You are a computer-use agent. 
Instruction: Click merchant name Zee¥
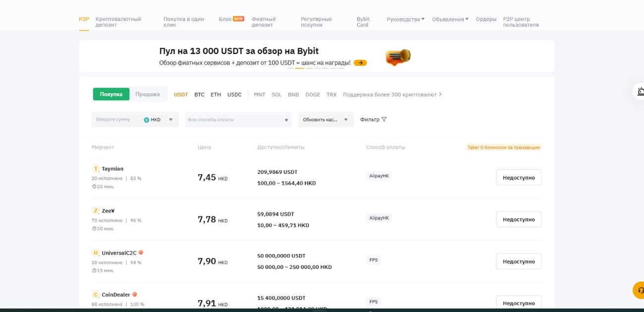pyautogui.click(x=108, y=211)
